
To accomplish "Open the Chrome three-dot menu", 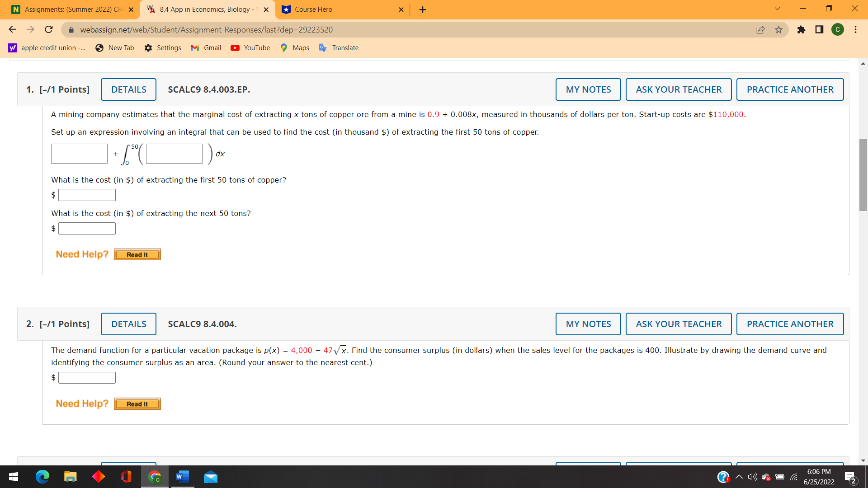I will point(855,29).
